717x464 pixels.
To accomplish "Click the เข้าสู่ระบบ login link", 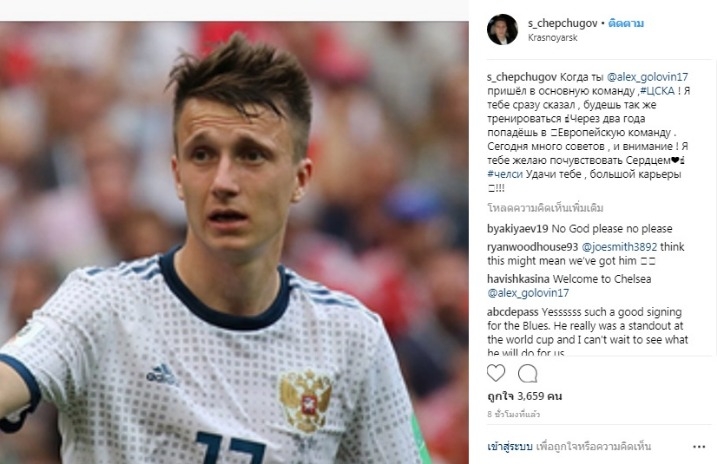I will (509, 446).
